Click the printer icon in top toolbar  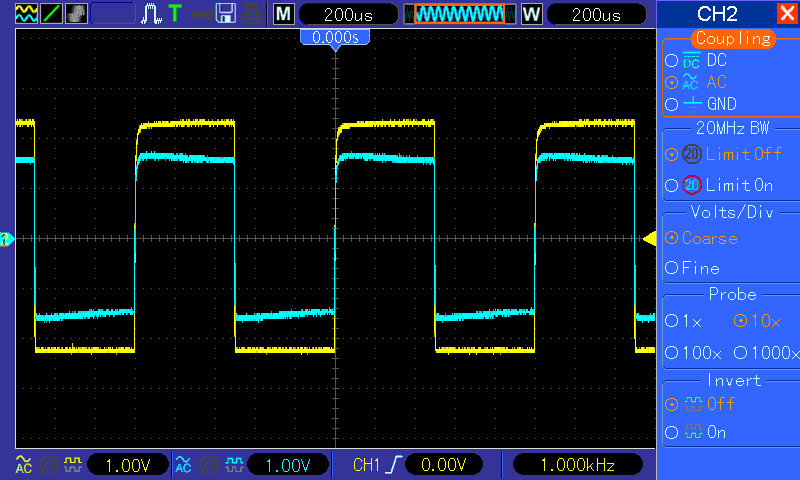click(254, 14)
